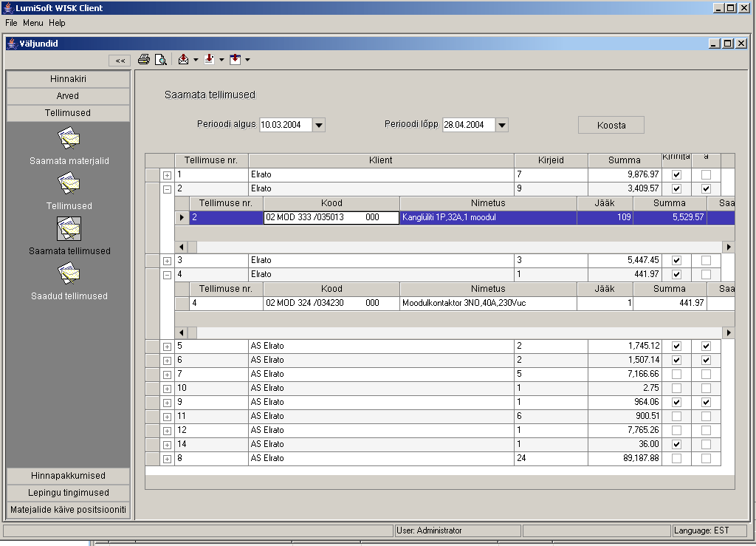Image resolution: width=756 pixels, height=546 pixels.
Task: Click the document export icon in toolbar
Action: (209, 60)
